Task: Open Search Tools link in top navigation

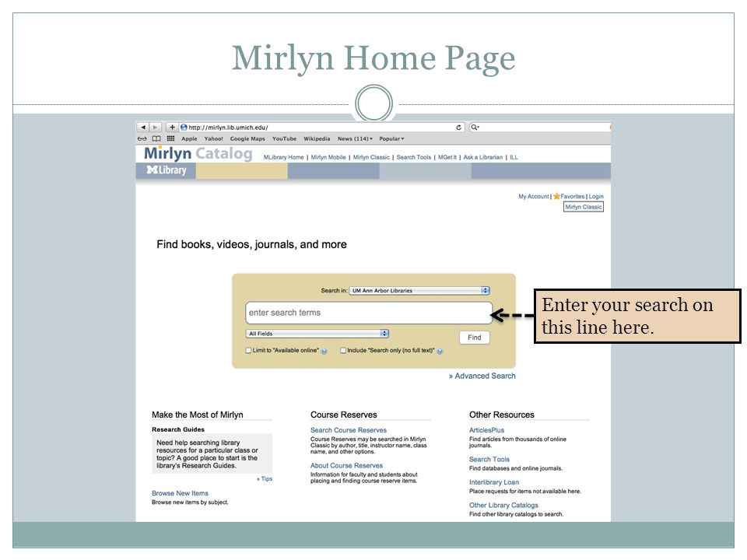Action: [x=413, y=157]
